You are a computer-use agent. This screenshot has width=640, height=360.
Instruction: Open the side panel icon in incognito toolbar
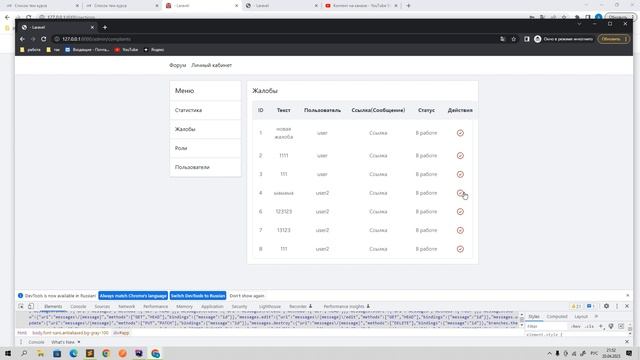point(527,39)
